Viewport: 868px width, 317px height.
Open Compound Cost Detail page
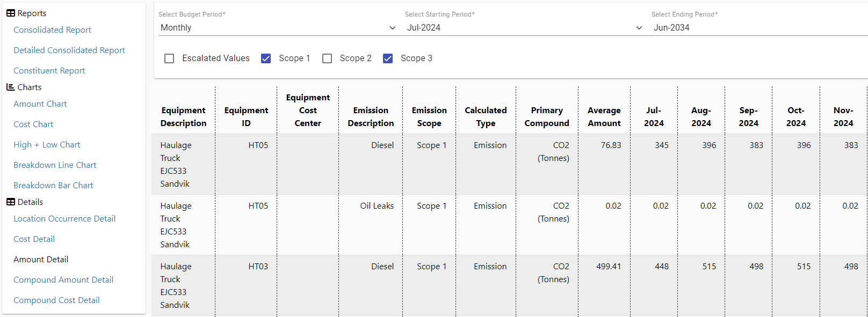(x=56, y=300)
